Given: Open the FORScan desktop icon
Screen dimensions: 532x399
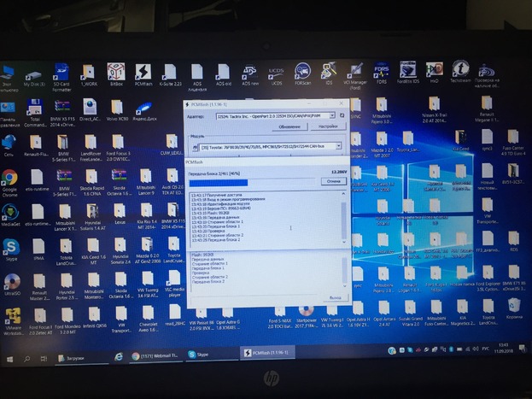Looking at the screenshot, I should tap(302, 72).
